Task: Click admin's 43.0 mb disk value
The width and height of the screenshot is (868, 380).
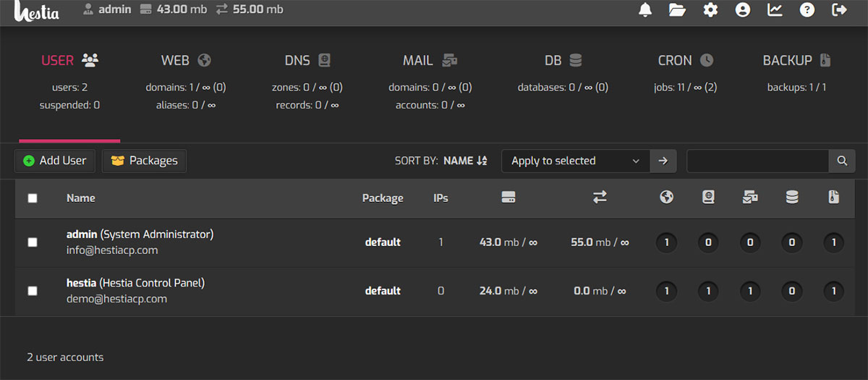Action: (509, 242)
